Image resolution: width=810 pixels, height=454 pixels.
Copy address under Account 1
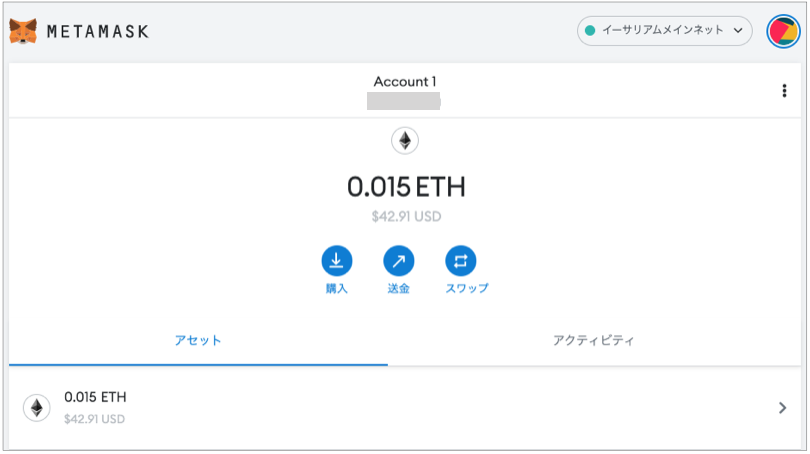click(x=403, y=101)
